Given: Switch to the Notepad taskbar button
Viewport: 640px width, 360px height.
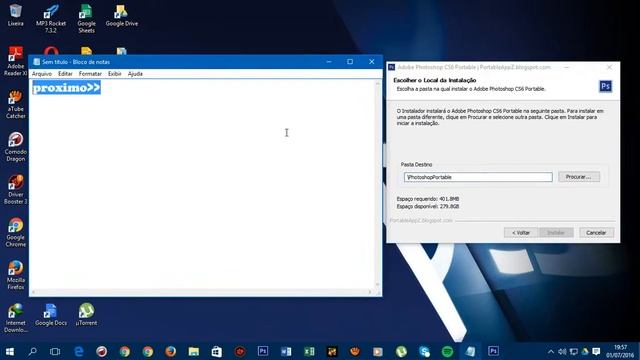Looking at the screenshot, I should 470,351.
